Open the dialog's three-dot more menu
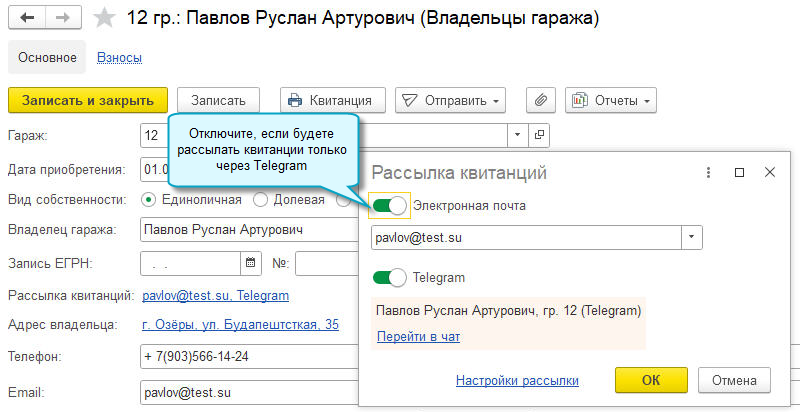The height and width of the screenshot is (412, 800). (x=708, y=173)
